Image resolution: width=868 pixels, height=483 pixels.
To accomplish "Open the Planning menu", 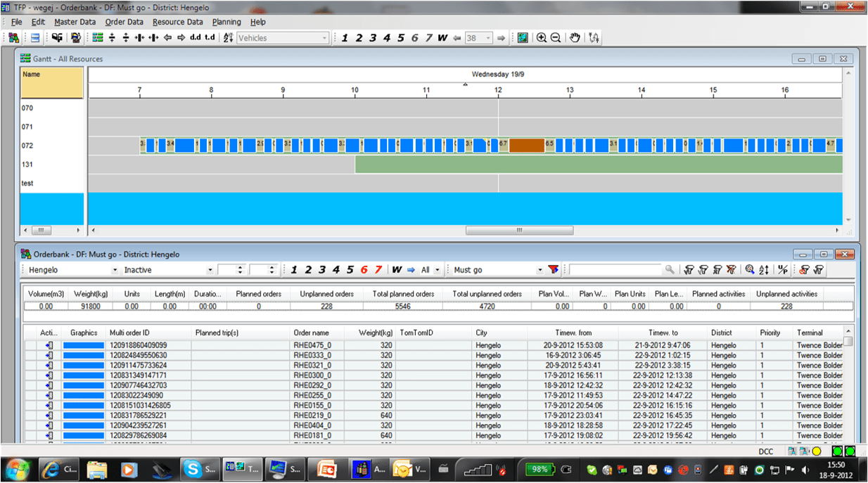I will 226,22.
